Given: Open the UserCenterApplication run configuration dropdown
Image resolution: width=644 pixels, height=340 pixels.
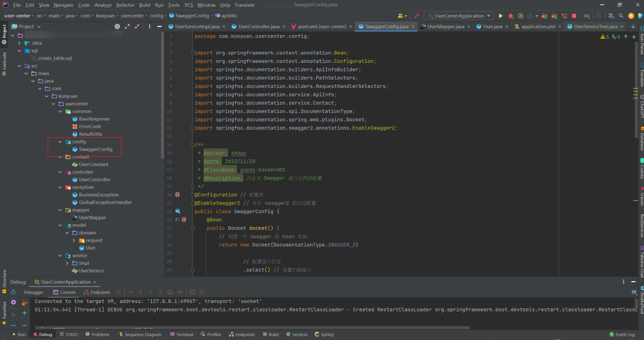Looking at the screenshot, I should pos(459,16).
